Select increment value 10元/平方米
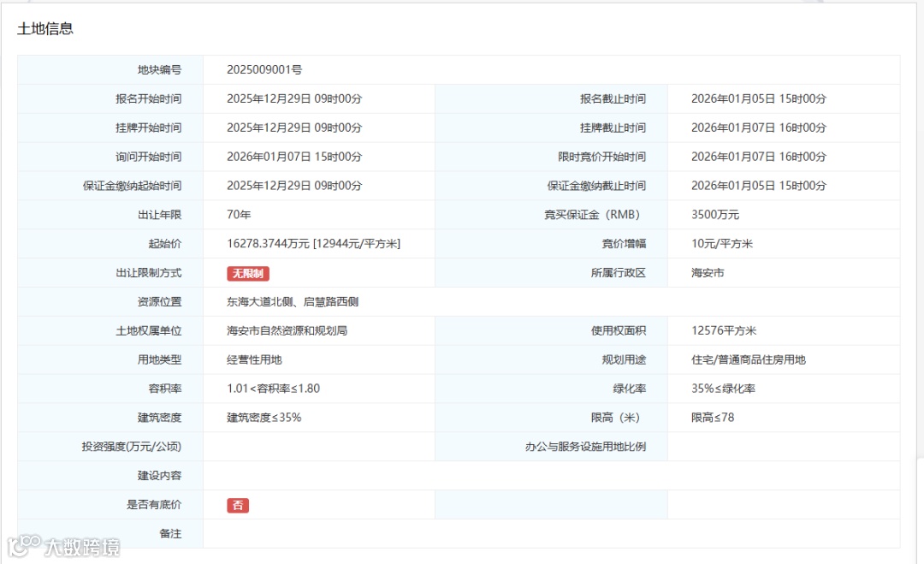The image size is (924, 564). 722,243
